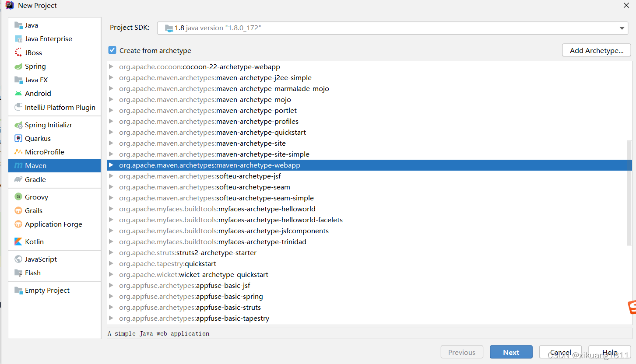Click the Java icon in sidebar
Screen dimensions: 636x364
[18, 25]
